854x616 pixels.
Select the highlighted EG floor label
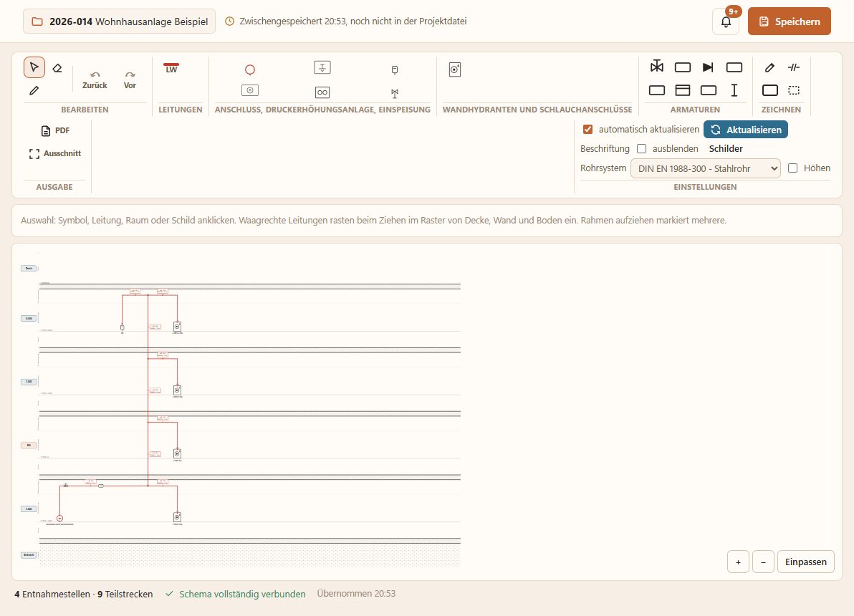point(29,446)
